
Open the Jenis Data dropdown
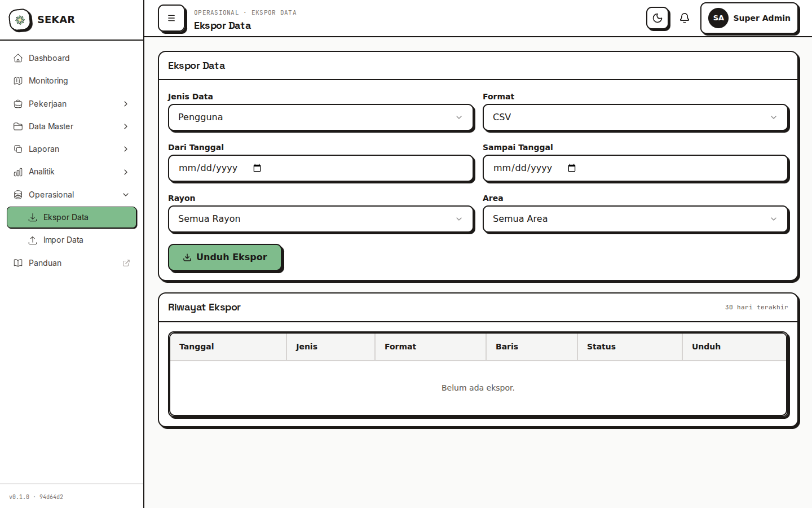click(321, 117)
